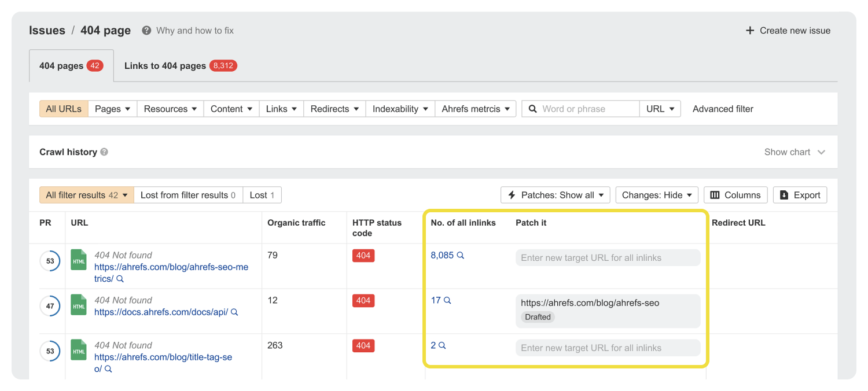The height and width of the screenshot is (391, 868).
Task: Click the Create new issue button
Action: coord(787,30)
